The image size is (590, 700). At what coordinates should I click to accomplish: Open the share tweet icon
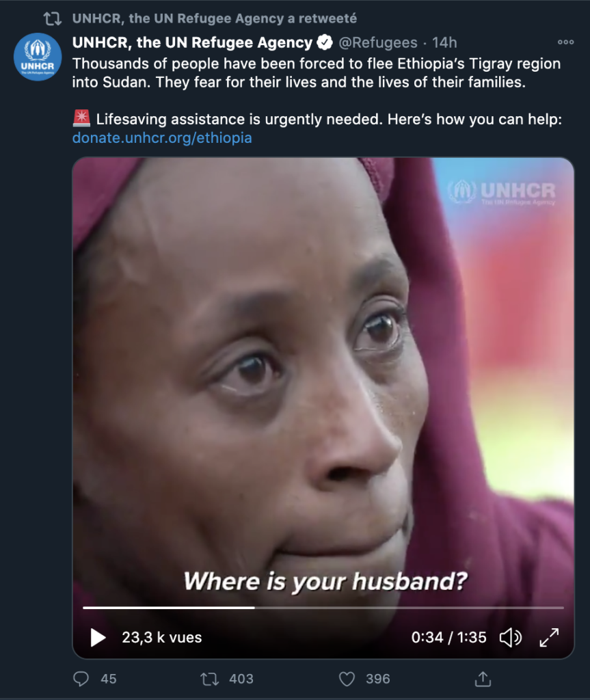483,679
